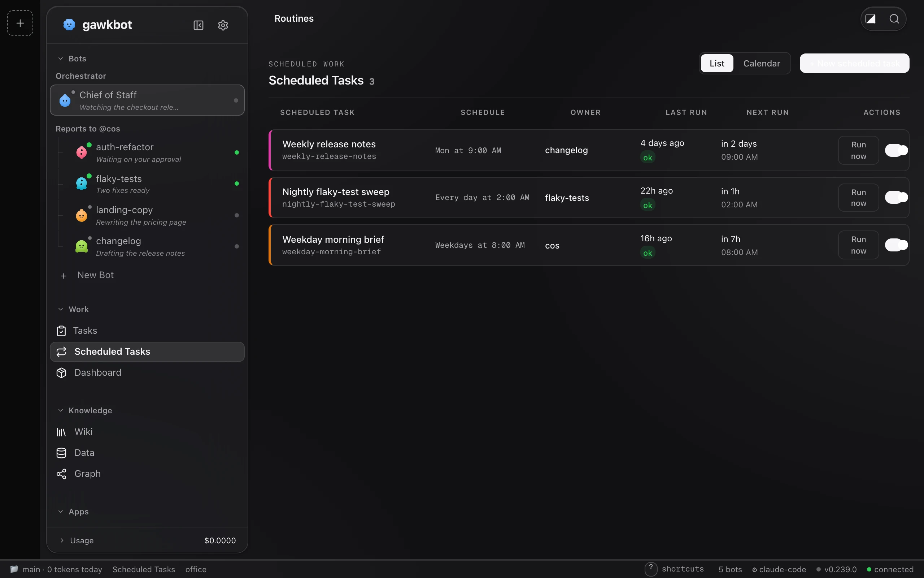Expand the Usage row chevron
Image resolution: width=924 pixels, height=578 pixels.
click(x=62, y=540)
